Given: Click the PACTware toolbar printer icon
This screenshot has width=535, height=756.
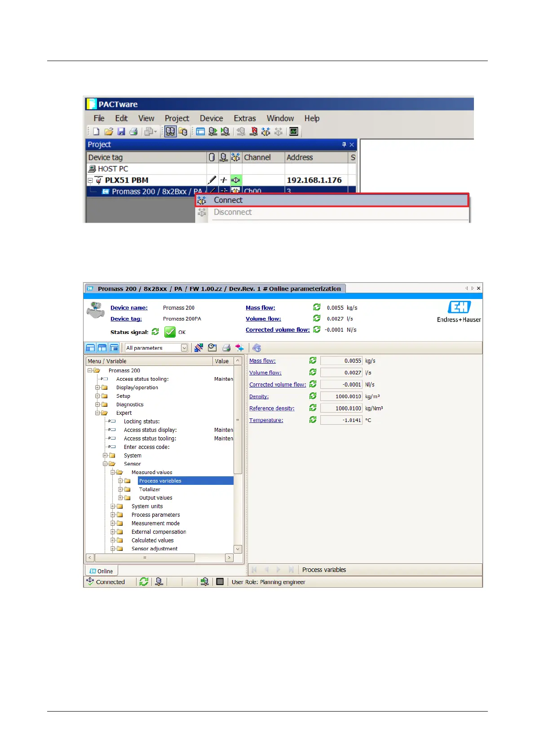Looking at the screenshot, I should pos(133,132).
